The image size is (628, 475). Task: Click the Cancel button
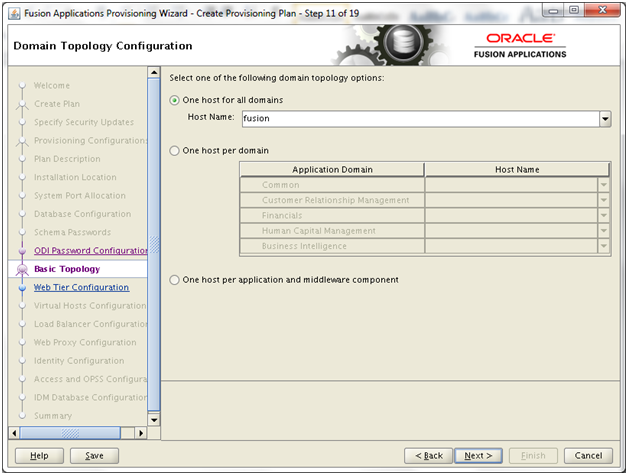click(x=588, y=456)
